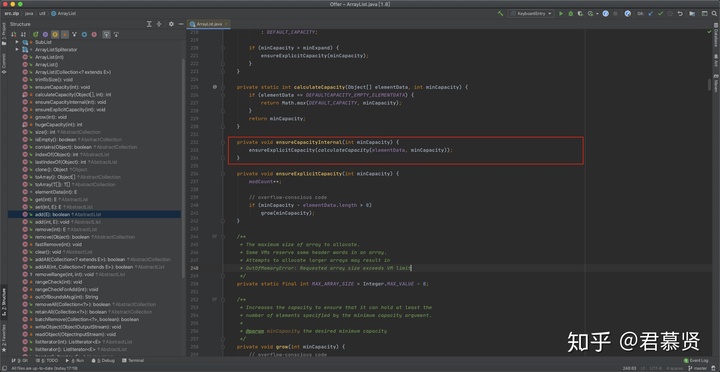Viewport: 720px width, 372px height.
Task: Open the profiler run dropdown arrow
Action: point(597,14)
